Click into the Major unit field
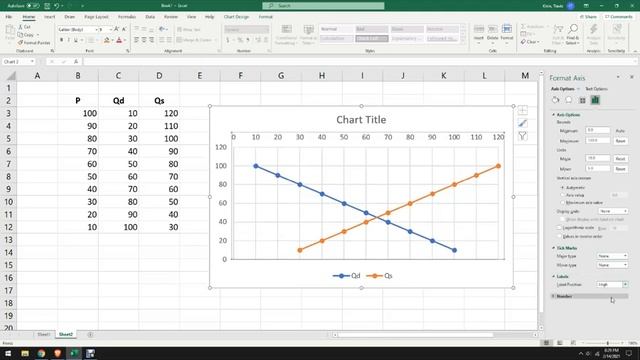 point(598,158)
